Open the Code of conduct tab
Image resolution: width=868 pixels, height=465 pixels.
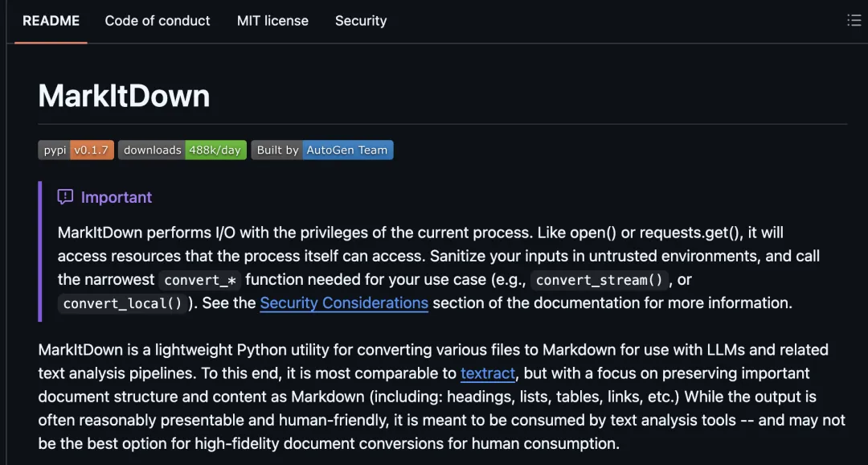158,21
